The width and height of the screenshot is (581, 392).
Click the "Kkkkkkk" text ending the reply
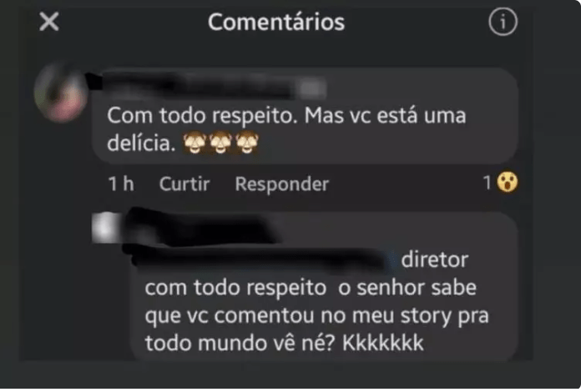(383, 343)
